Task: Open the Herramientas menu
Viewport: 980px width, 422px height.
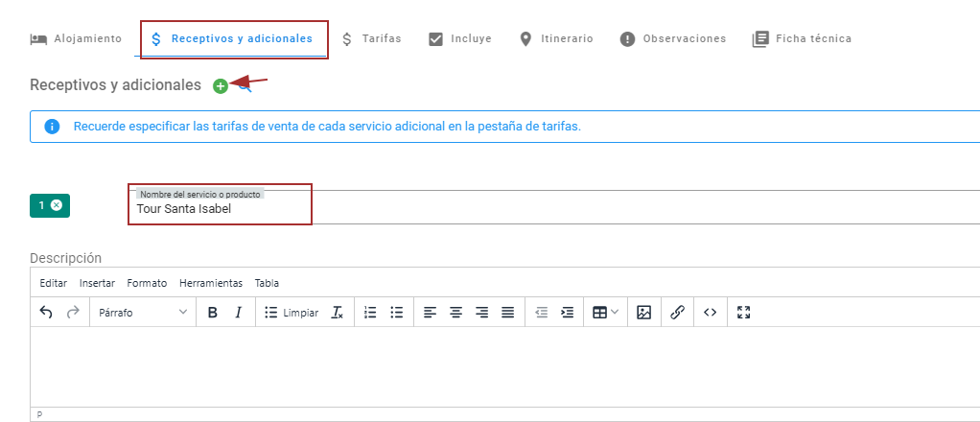Action: click(210, 283)
